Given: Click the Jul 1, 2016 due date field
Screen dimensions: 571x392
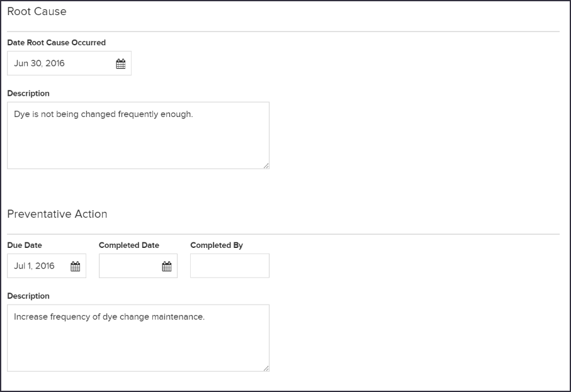Looking at the screenshot, I should tap(47, 266).
